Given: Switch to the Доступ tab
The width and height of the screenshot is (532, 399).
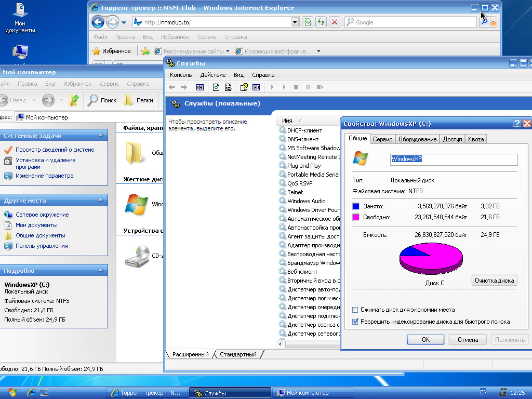Looking at the screenshot, I should click(453, 139).
